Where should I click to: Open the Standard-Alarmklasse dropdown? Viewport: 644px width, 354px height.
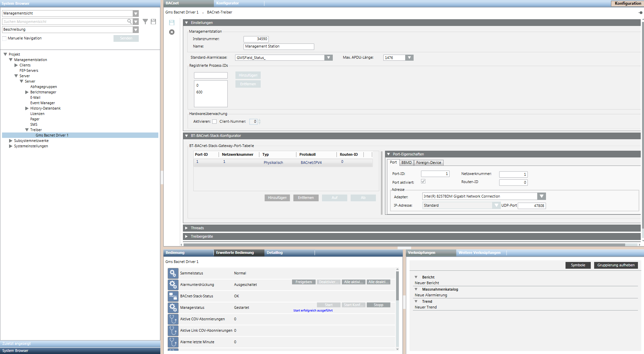coord(328,58)
